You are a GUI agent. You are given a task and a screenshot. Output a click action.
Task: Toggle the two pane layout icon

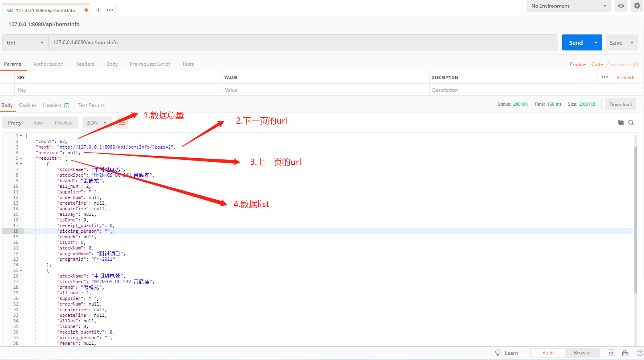tap(611, 353)
